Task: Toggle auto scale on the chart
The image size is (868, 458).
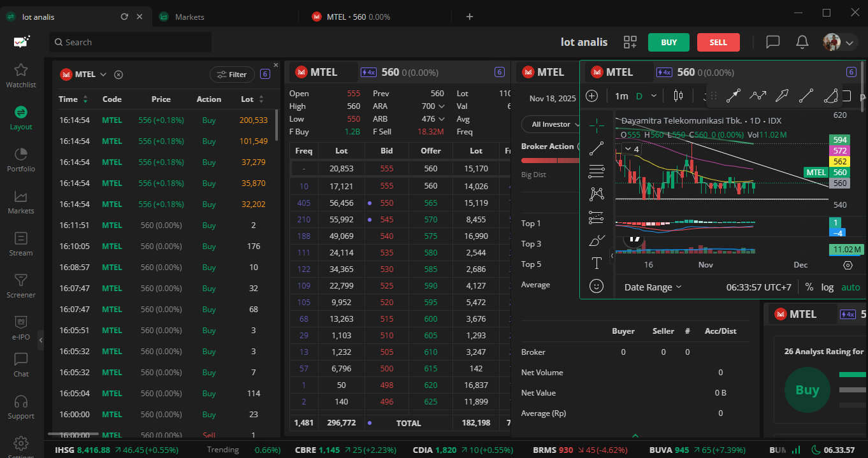Action: tap(850, 287)
